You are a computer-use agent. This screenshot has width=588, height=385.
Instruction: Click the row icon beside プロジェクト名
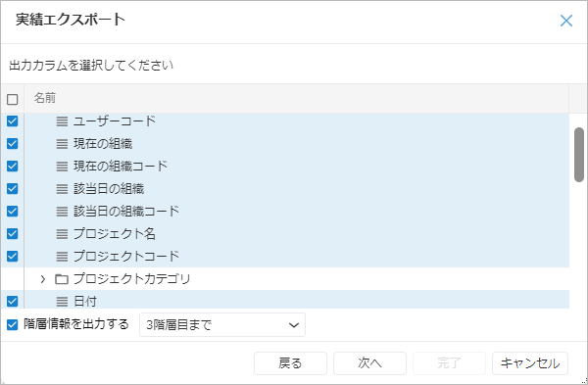pos(62,234)
